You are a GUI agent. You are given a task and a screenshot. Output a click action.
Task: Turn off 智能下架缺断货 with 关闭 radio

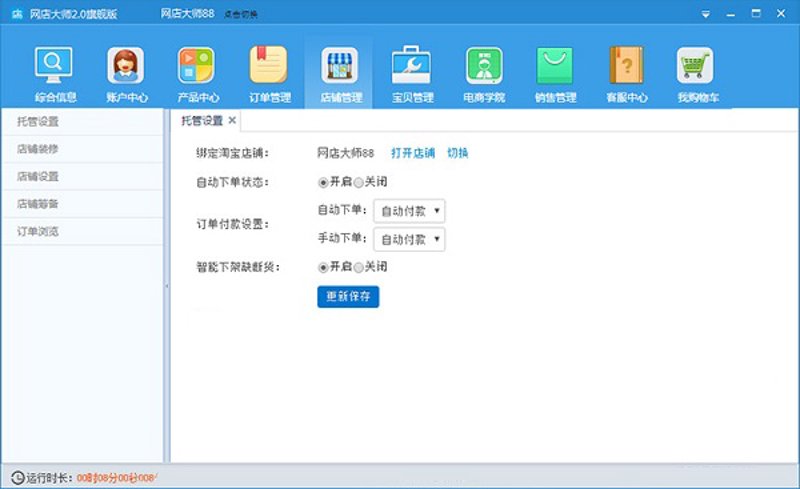pos(359,267)
